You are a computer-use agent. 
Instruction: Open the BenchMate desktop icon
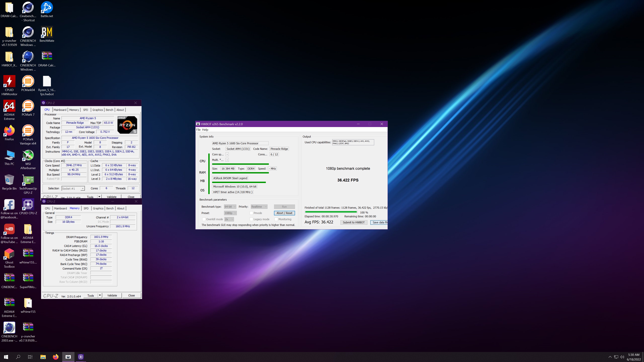[47, 34]
